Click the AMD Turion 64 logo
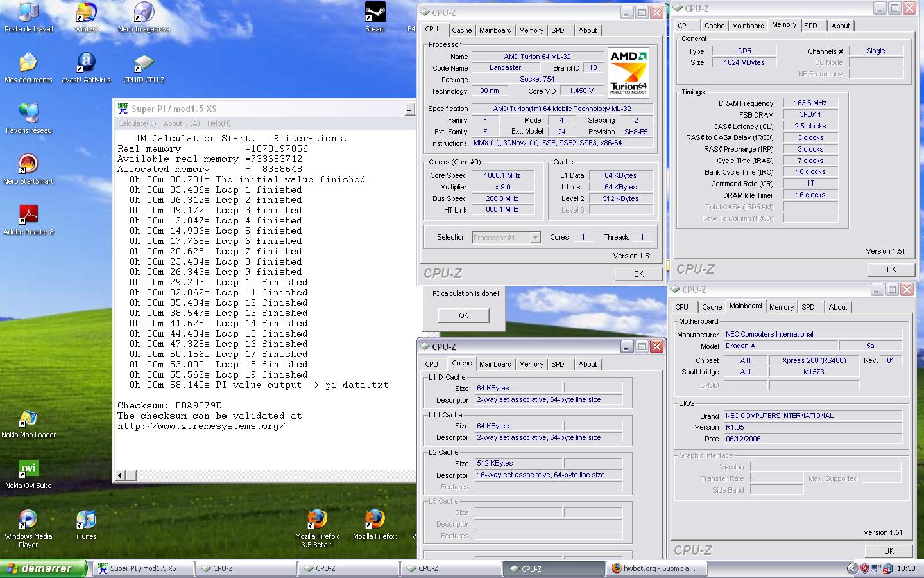924x578 pixels. [628, 73]
